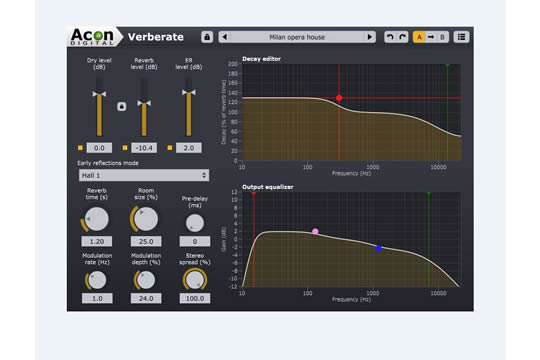This screenshot has height=360, width=540.
Task: Click the Reverb level value field -10.4
Action: (144, 148)
